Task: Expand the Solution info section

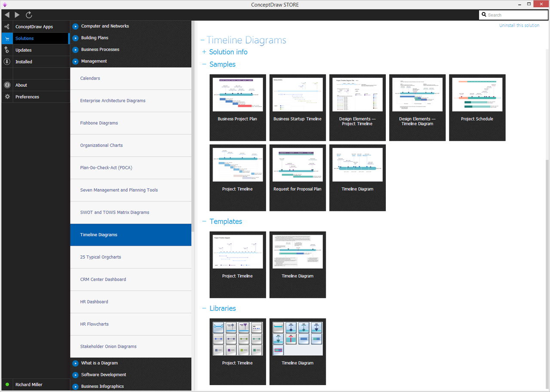Action: point(204,52)
